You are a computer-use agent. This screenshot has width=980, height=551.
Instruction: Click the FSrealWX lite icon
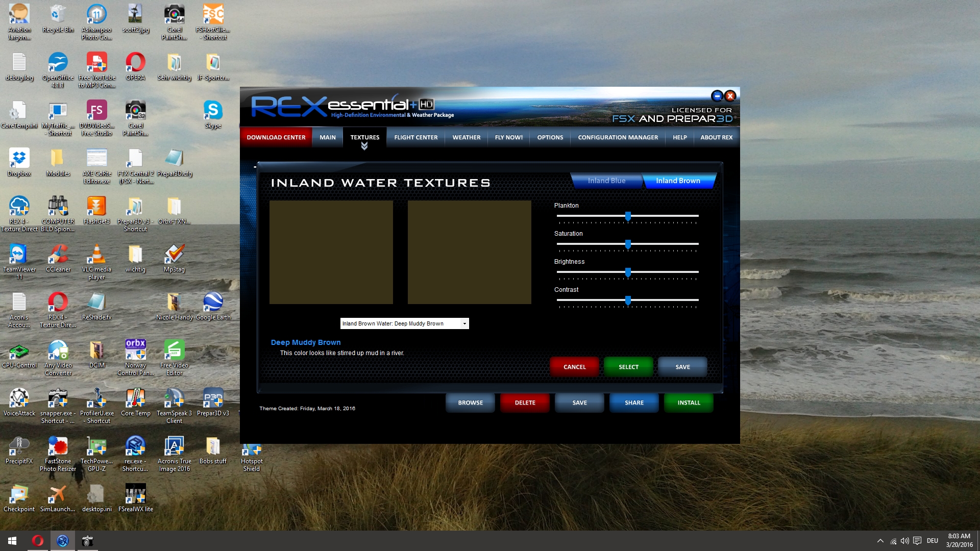[135, 498]
